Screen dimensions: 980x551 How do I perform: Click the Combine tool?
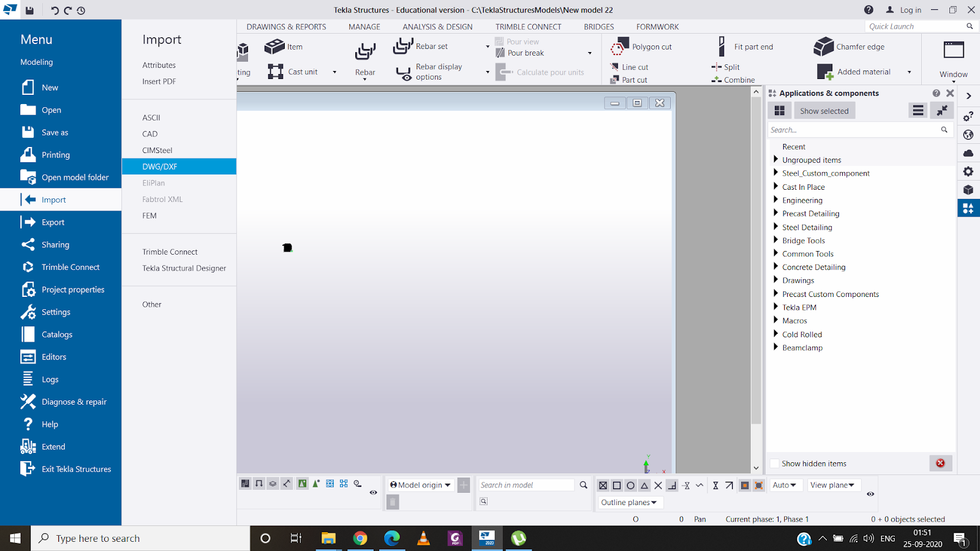tap(733, 80)
